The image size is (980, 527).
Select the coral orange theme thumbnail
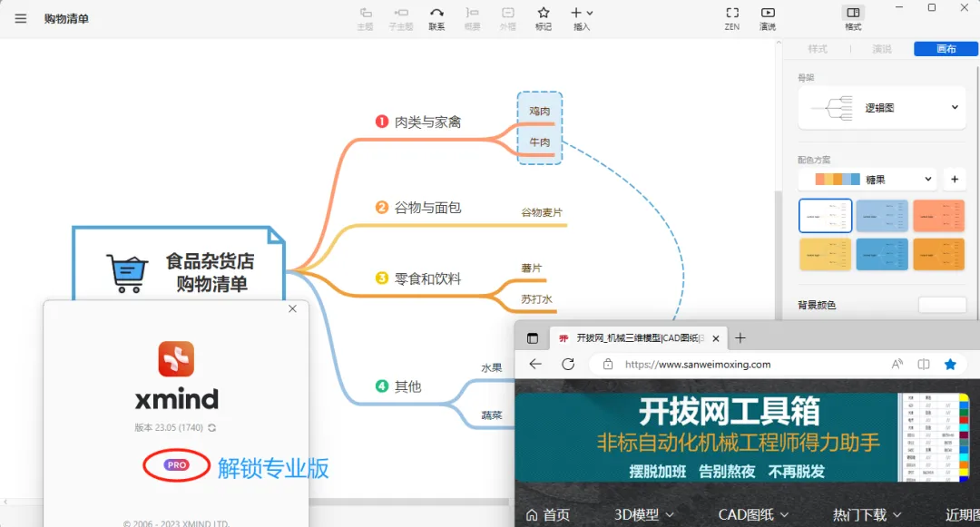point(939,216)
